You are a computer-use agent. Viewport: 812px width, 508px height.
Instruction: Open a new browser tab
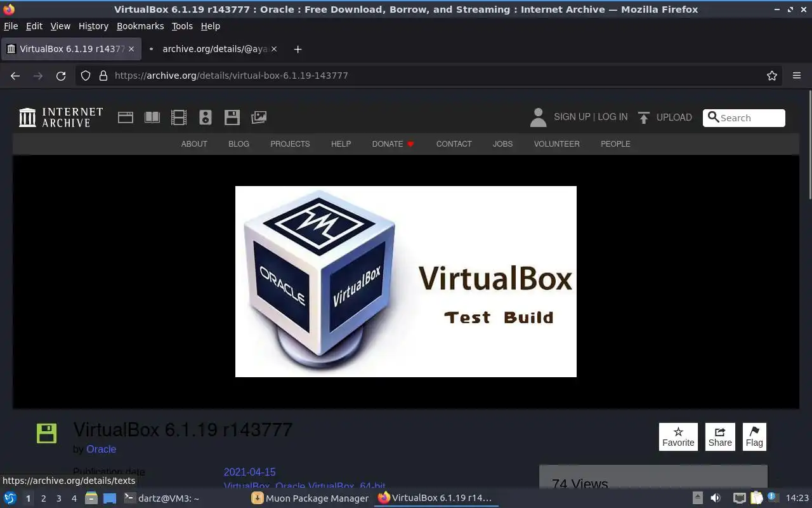[298, 49]
